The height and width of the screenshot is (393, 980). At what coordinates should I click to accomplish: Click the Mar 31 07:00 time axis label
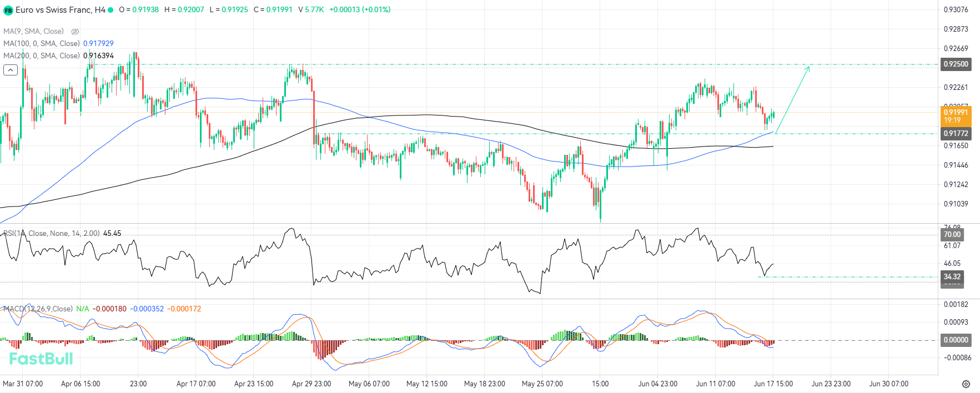(x=23, y=384)
